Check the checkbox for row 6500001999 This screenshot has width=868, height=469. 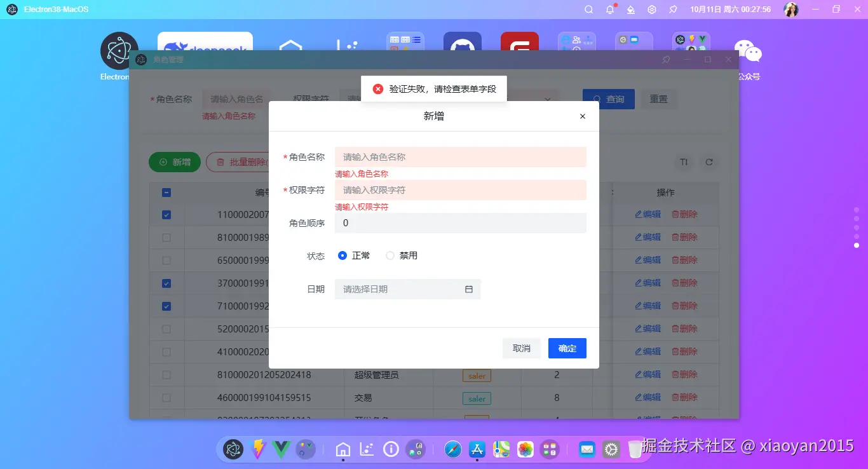point(166,260)
